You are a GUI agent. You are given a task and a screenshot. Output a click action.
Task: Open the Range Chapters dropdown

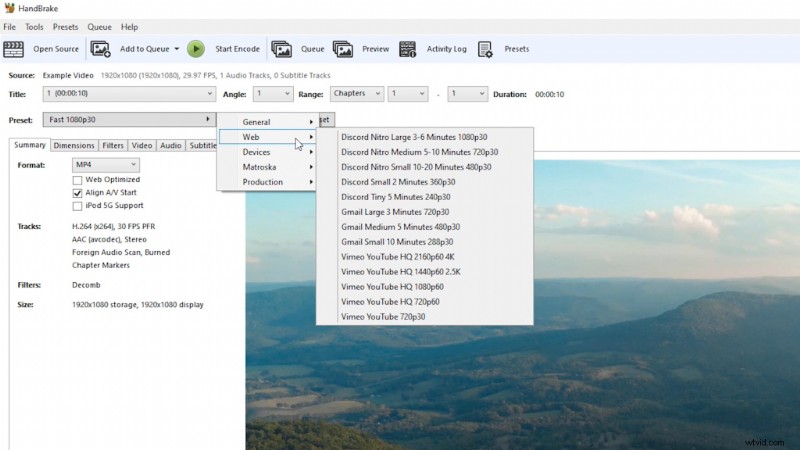click(357, 94)
